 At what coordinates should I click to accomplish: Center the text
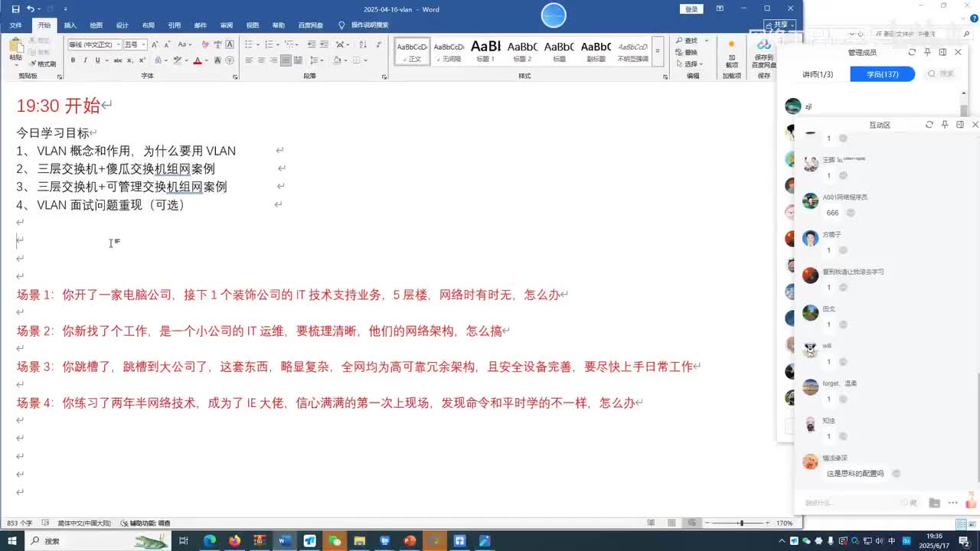pyautogui.click(x=261, y=60)
